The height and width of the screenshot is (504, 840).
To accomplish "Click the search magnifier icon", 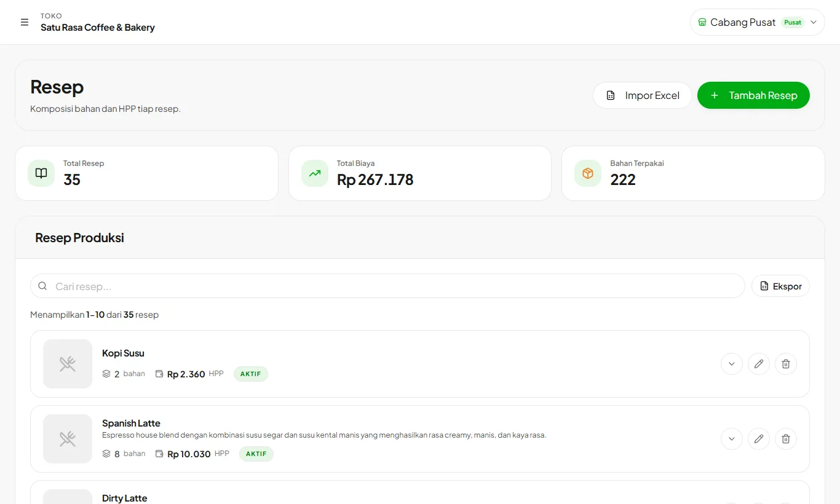I will coord(42,286).
